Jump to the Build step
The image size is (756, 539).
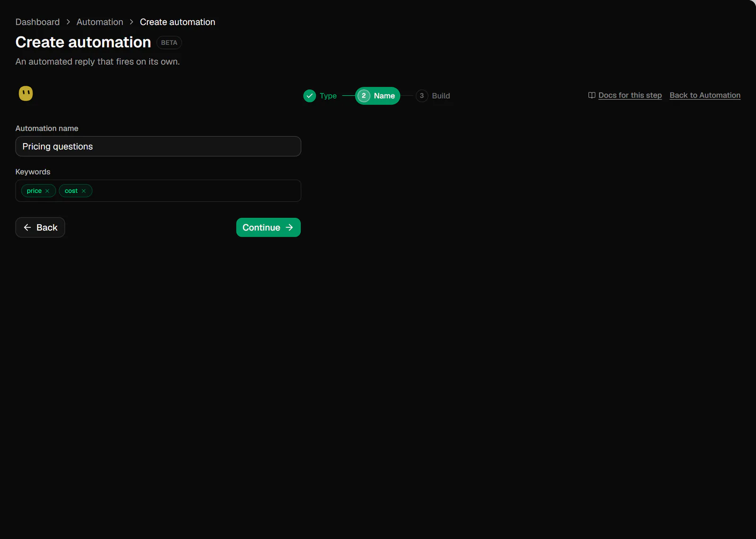[x=433, y=96]
